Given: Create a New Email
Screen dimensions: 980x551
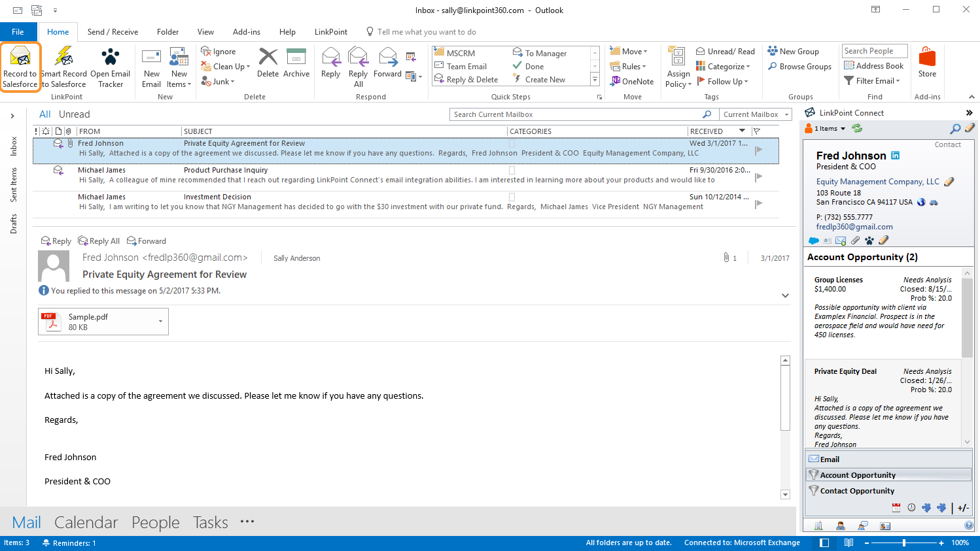Looking at the screenshot, I should [151, 67].
